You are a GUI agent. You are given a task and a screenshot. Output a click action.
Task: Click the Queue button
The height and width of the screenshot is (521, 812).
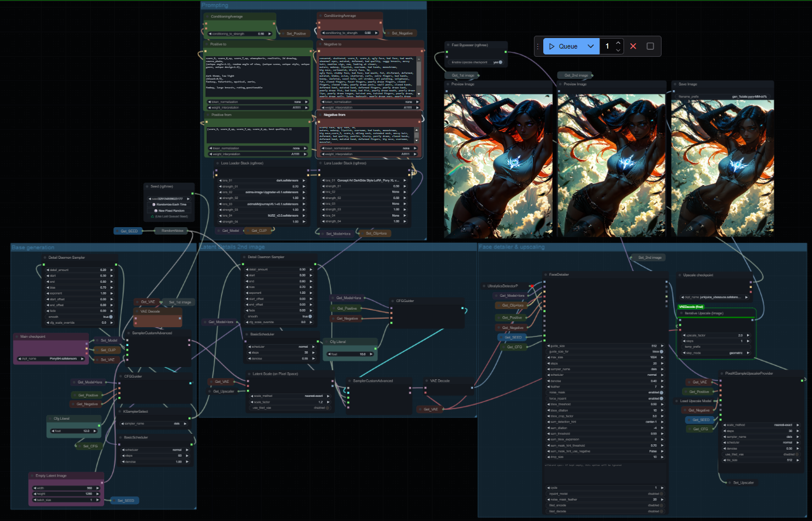click(563, 46)
